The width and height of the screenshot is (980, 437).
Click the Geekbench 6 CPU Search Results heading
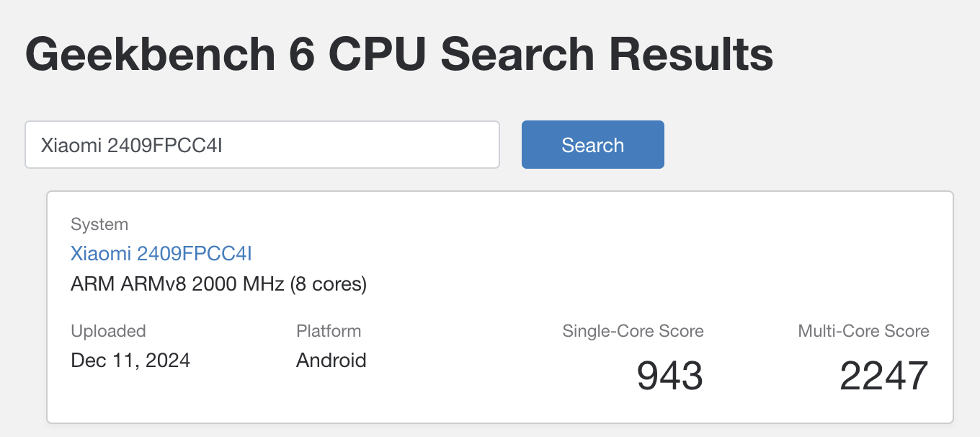[399, 55]
